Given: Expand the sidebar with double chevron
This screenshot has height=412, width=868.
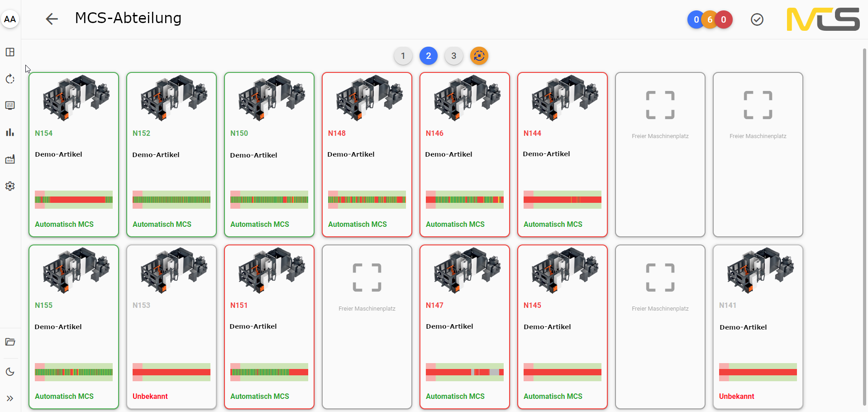Looking at the screenshot, I should point(10,398).
